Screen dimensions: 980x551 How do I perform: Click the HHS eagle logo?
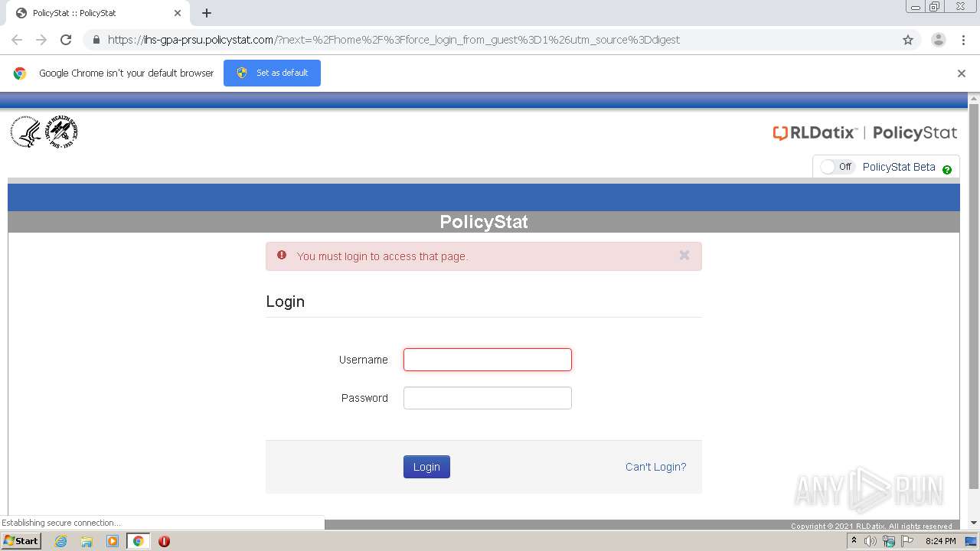tap(25, 132)
